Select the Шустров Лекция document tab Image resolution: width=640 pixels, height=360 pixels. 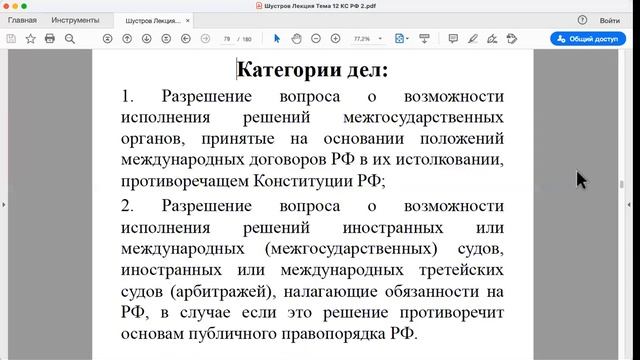[x=152, y=21]
